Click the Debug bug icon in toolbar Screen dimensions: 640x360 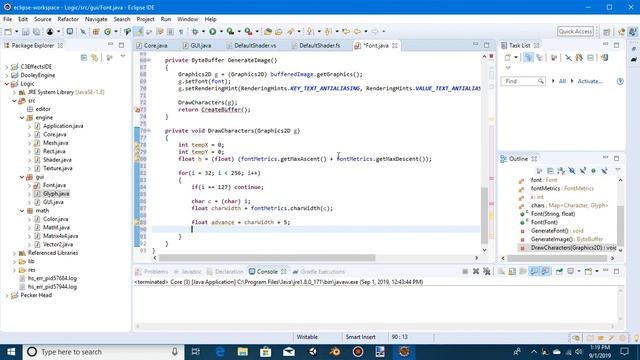click(x=195, y=31)
